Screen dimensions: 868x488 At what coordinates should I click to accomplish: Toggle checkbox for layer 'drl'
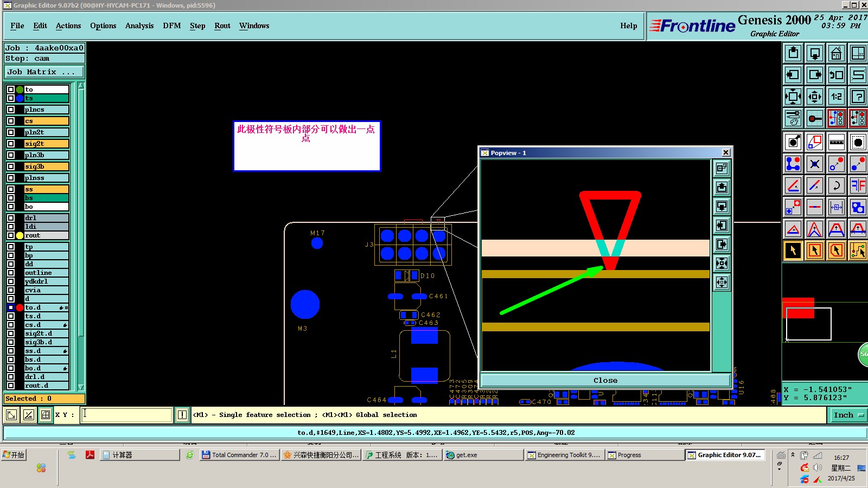click(11, 218)
